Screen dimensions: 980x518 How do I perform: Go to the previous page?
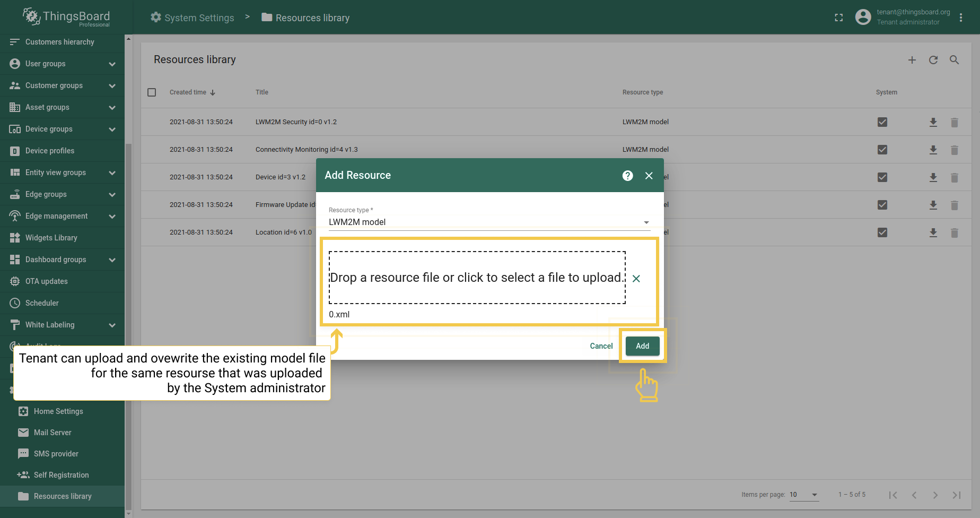(914, 495)
